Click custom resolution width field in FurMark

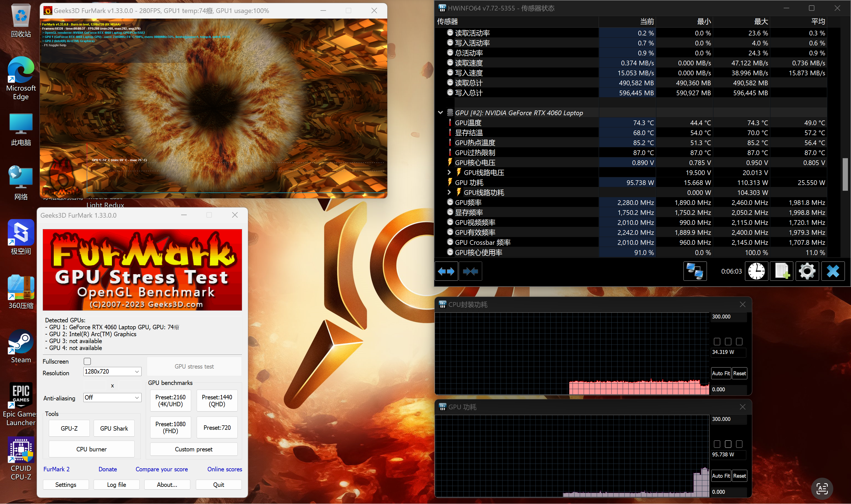click(x=95, y=385)
